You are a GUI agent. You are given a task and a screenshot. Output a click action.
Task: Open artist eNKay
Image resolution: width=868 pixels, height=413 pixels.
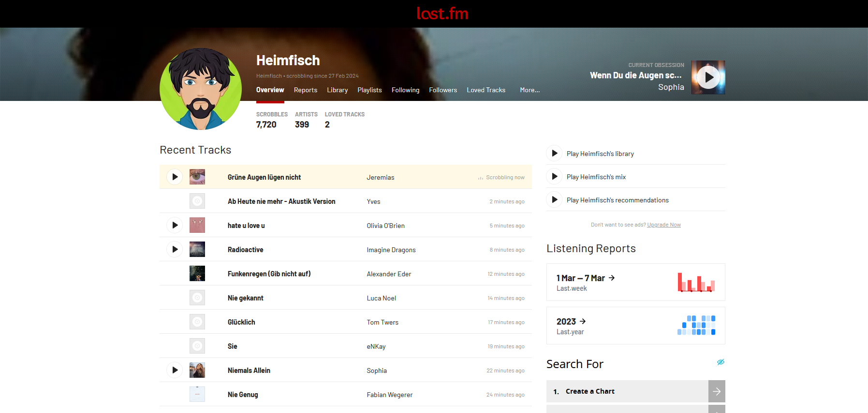(x=376, y=346)
